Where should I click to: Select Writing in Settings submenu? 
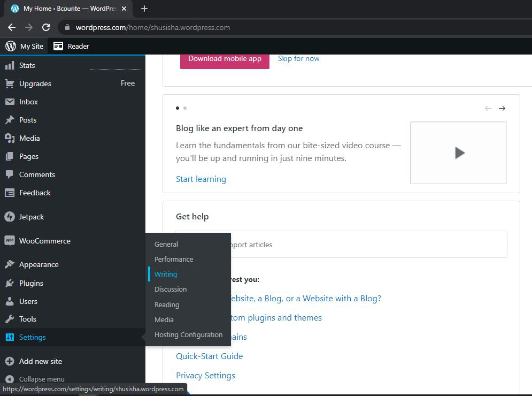[166, 274]
